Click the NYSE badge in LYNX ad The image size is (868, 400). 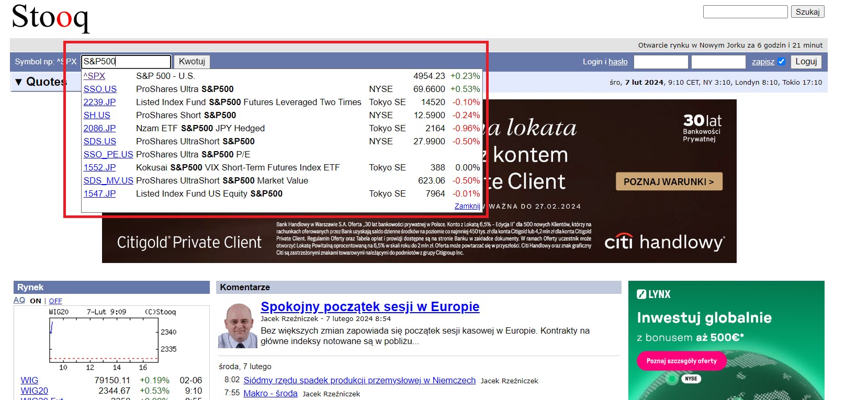pos(691,379)
